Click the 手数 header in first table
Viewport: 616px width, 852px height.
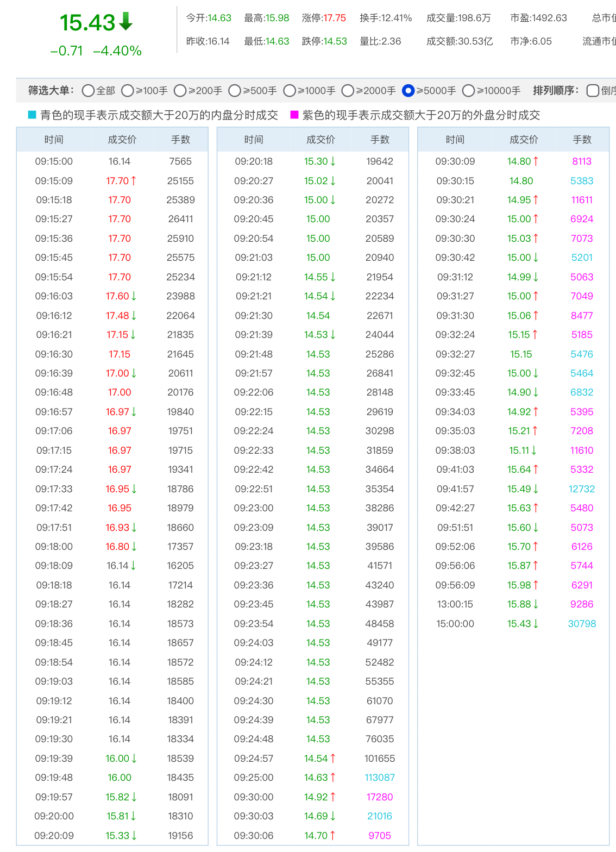pyautogui.click(x=180, y=140)
